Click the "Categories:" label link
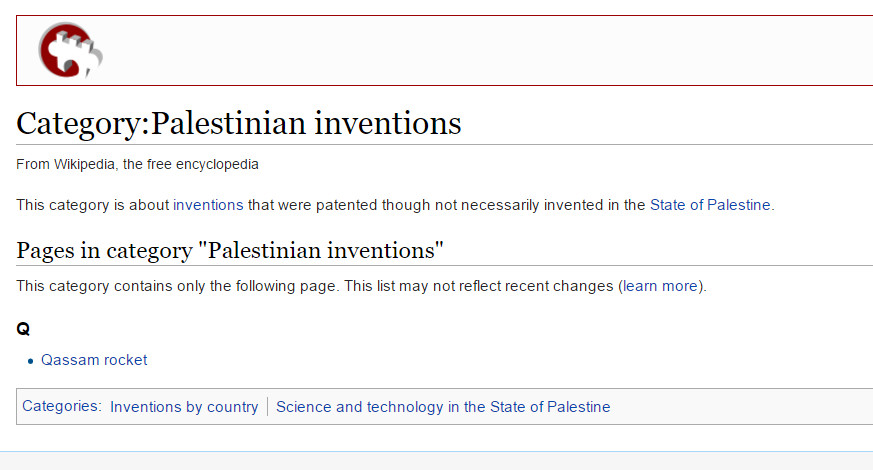Screen dimensions: 873x470 (62, 406)
